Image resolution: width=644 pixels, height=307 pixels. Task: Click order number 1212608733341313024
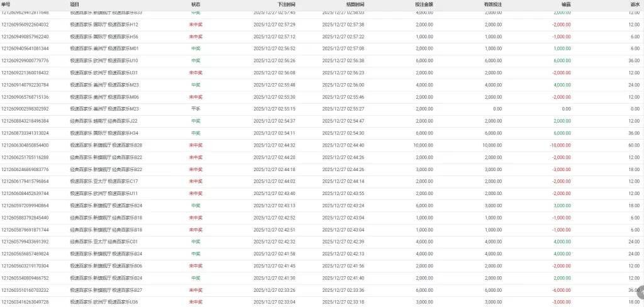(x=25, y=133)
